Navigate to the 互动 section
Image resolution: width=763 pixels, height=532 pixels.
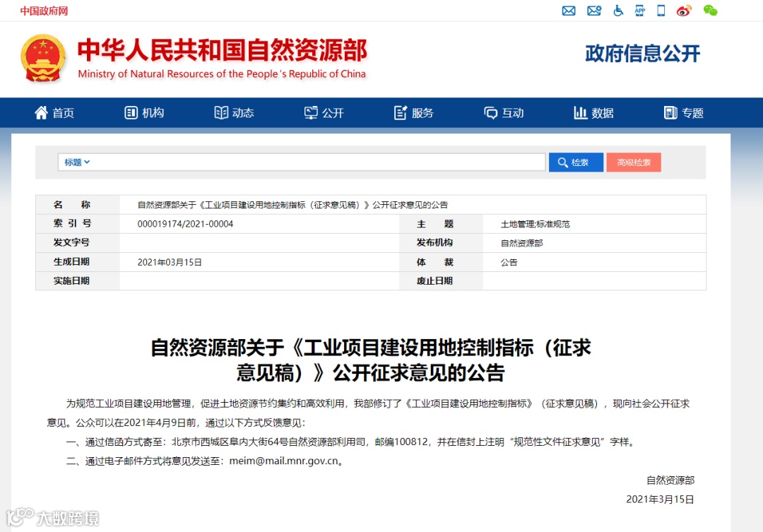513,113
